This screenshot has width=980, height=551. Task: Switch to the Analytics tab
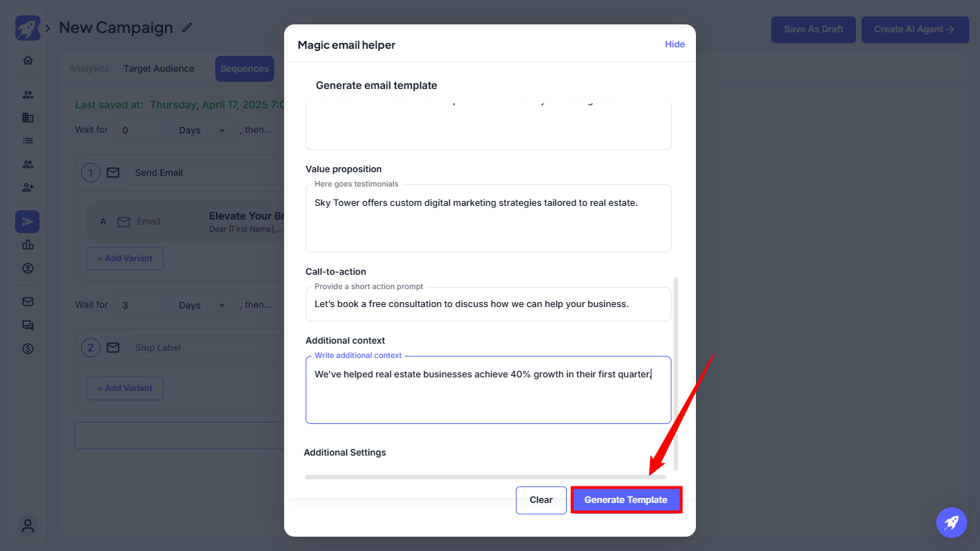pyautogui.click(x=89, y=69)
